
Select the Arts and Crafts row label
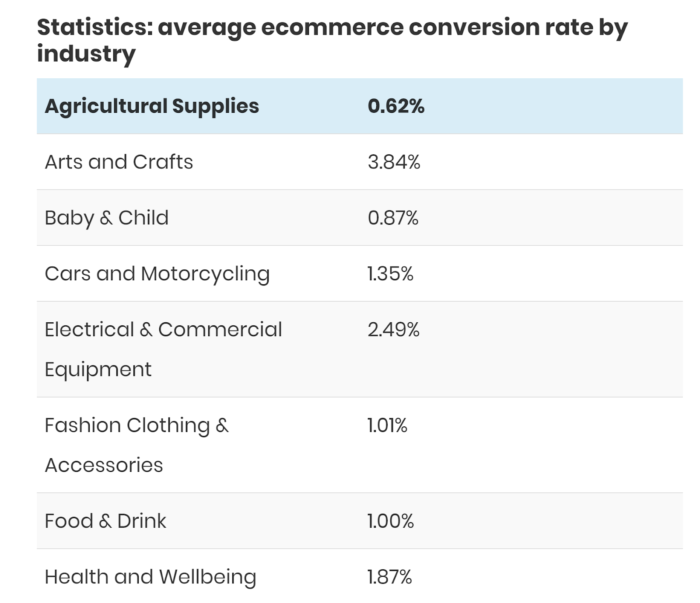click(119, 162)
